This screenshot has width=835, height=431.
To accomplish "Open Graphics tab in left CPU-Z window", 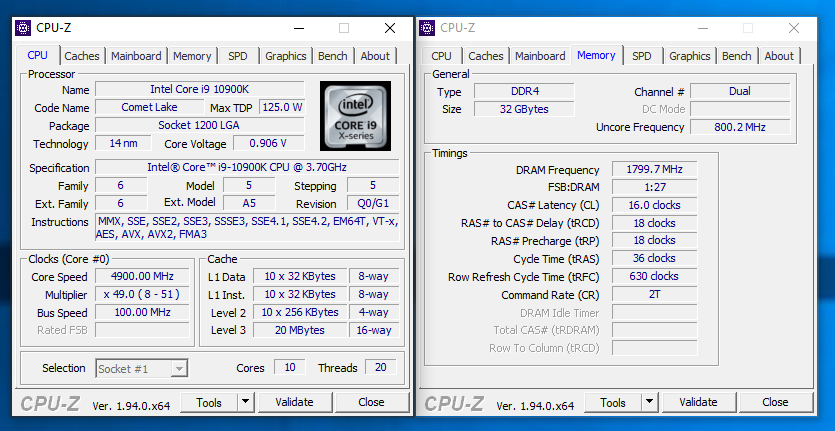I will point(286,56).
